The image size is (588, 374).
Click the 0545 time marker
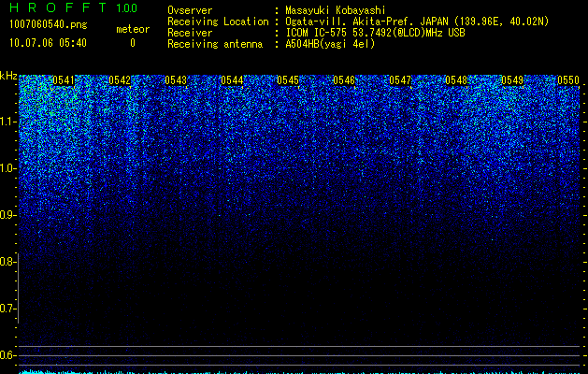point(288,80)
